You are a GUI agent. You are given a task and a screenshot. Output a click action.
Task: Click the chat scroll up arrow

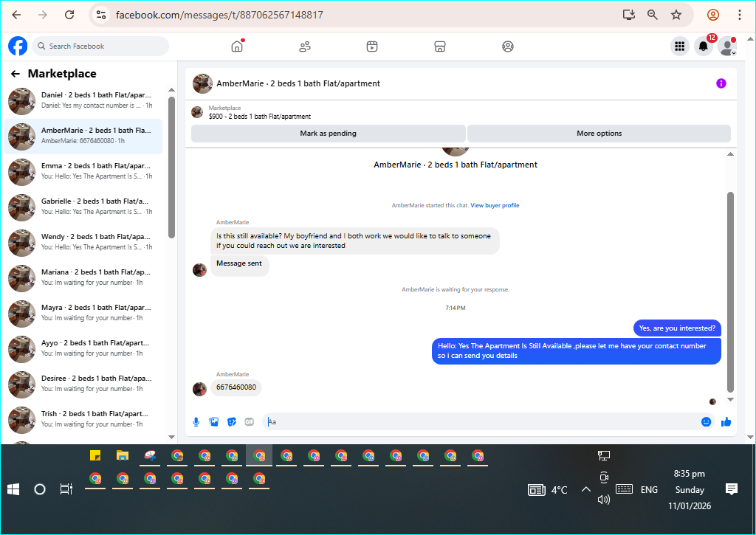[x=730, y=153]
